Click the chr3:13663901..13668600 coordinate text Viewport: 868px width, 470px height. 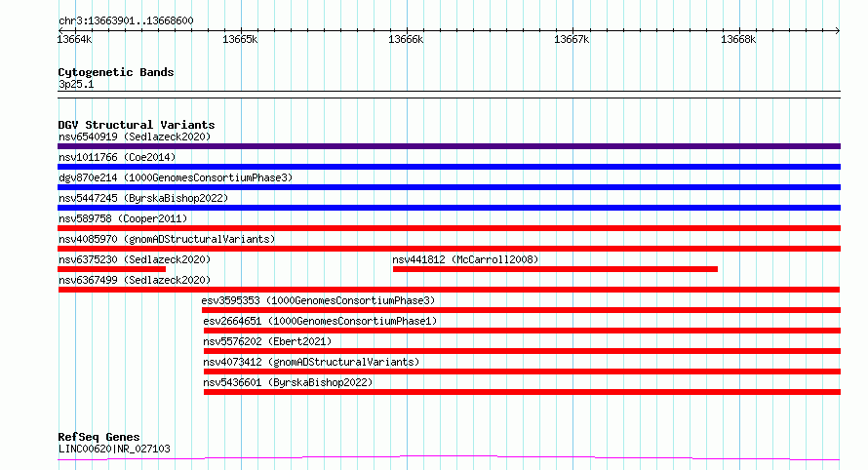click(126, 21)
